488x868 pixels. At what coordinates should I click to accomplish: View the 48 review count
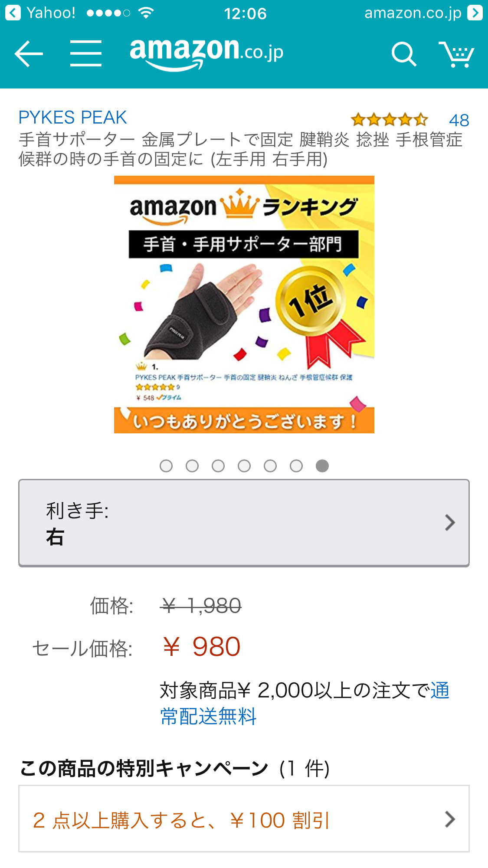click(x=459, y=120)
